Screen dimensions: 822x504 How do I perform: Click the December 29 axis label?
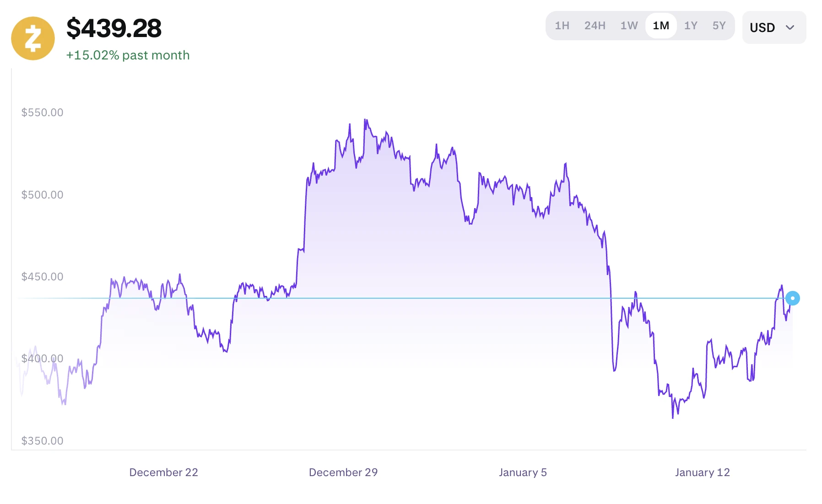coord(343,472)
